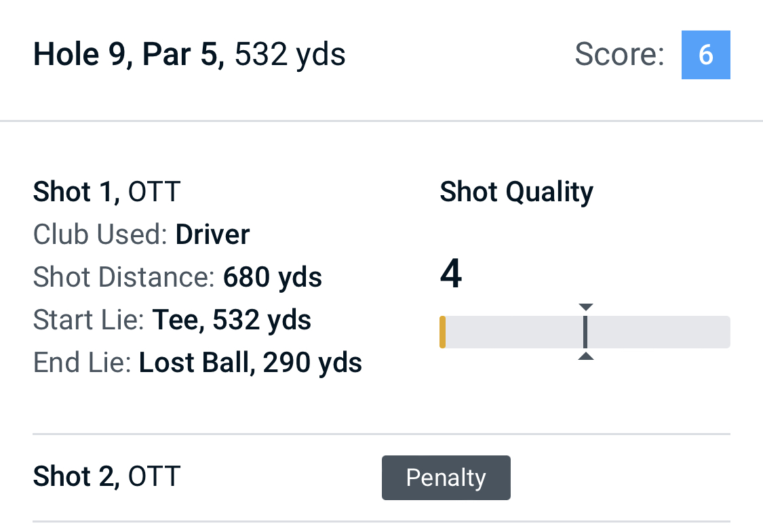The height and width of the screenshot is (532, 763).
Task: Click the downward triangle above the quality marker
Action: [586, 308]
